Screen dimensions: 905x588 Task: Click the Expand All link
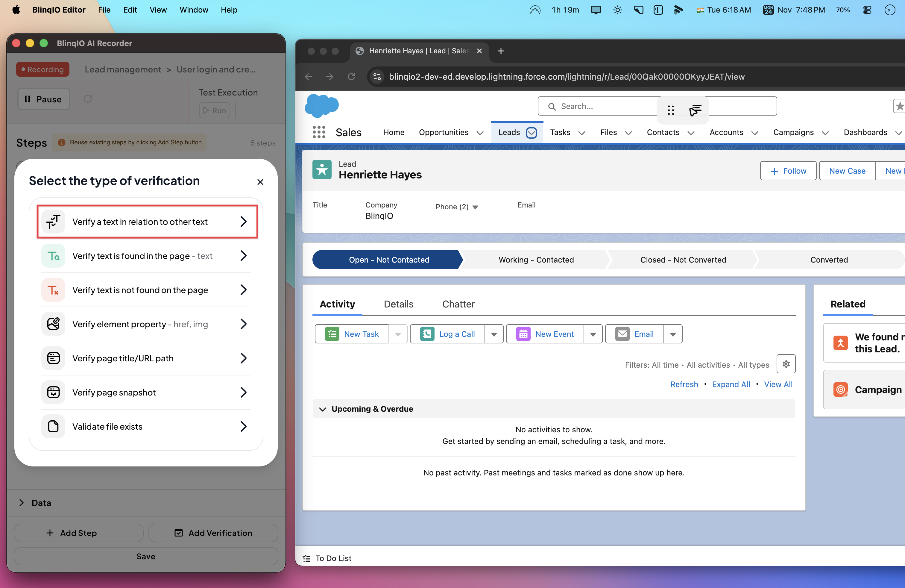[731, 384]
